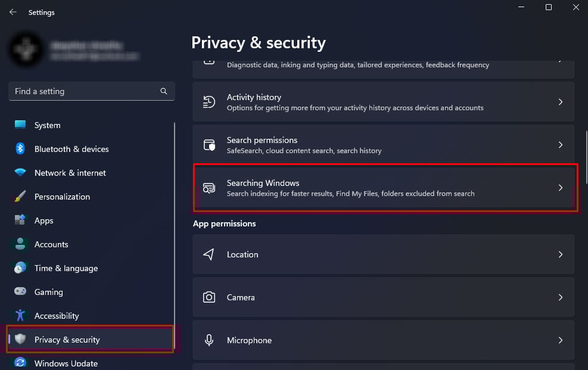This screenshot has width=588, height=370.
Task: Go to Accounts in the sidebar
Action: pyautogui.click(x=51, y=244)
